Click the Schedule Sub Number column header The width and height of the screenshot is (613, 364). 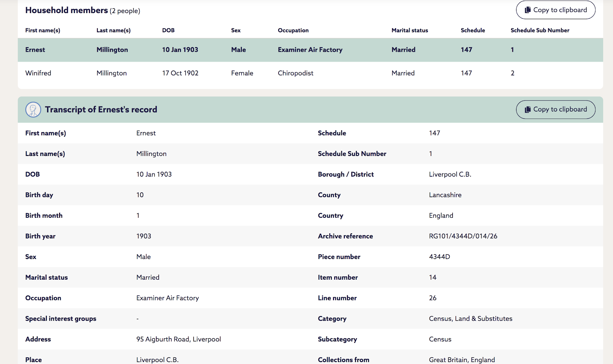click(x=540, y=30)
